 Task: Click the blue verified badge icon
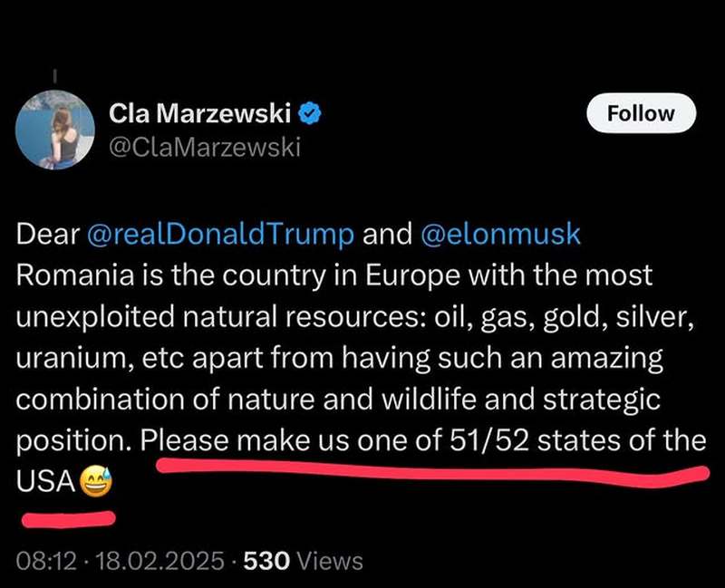[x=311, y=113]
